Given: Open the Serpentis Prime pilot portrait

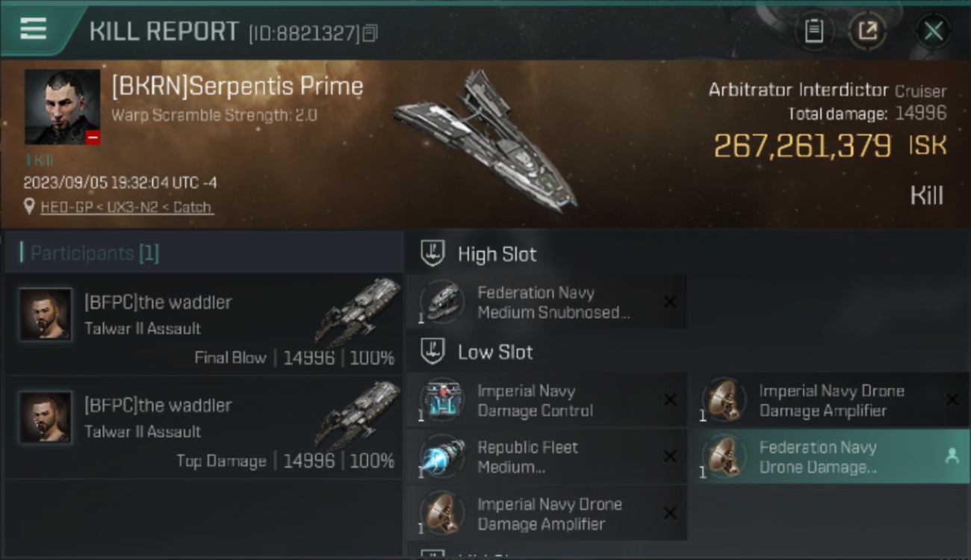Looking at the screenshot, I should point(62,107).
